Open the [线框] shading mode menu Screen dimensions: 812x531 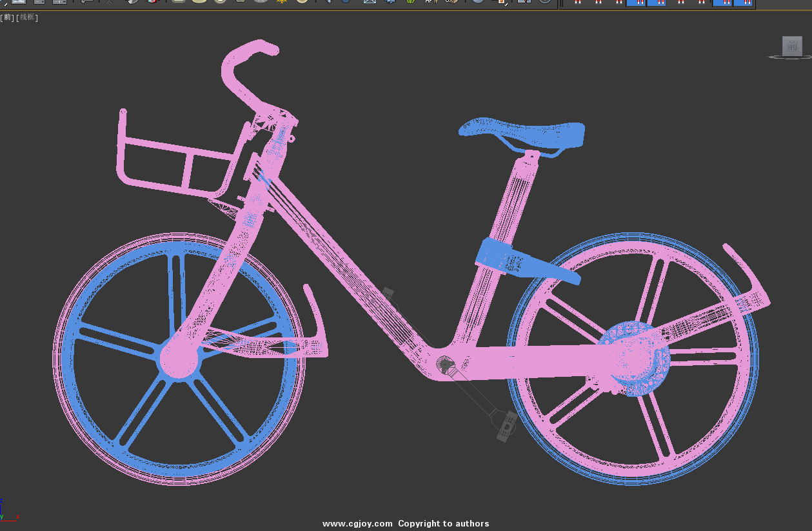coord(27,17)
